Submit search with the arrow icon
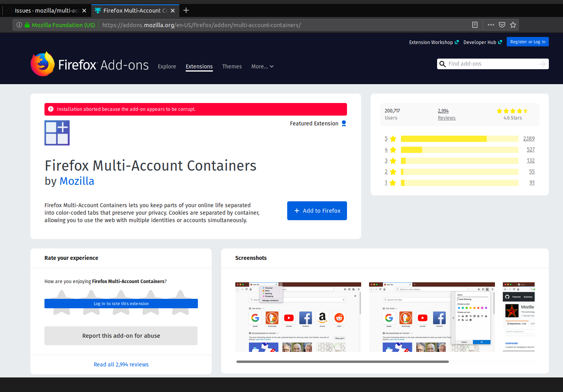The height and width of the screenshot is (392, 563). [543, 64]
